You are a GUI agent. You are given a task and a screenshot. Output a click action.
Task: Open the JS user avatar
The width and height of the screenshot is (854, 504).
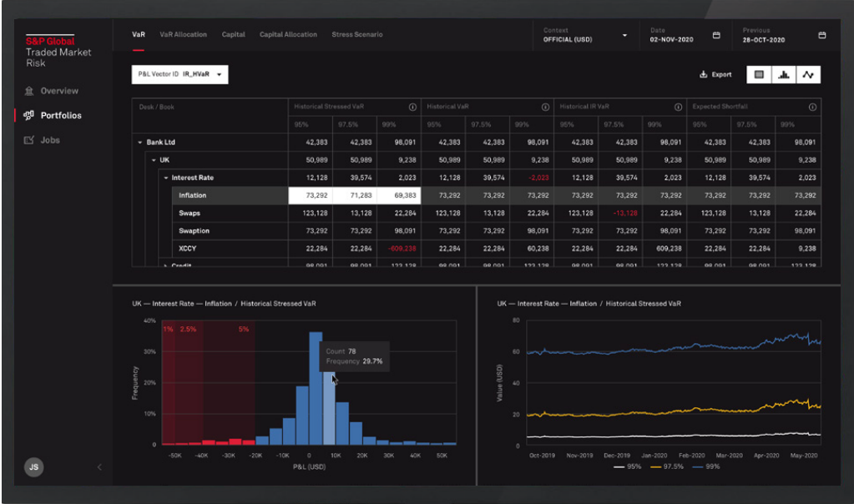pos(34,467)
